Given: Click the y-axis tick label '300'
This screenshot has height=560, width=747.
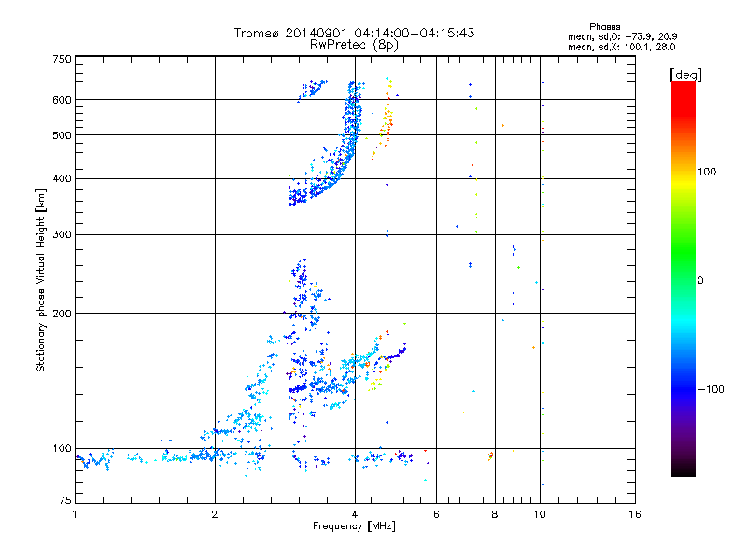Looking at the screenshot, I should click(x=63, y=235).
